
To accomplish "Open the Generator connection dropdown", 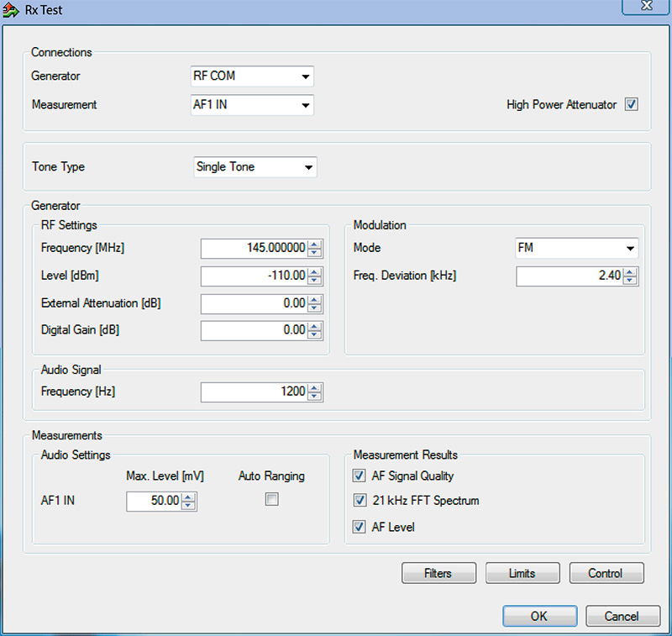I will click(x=304, y=76).
